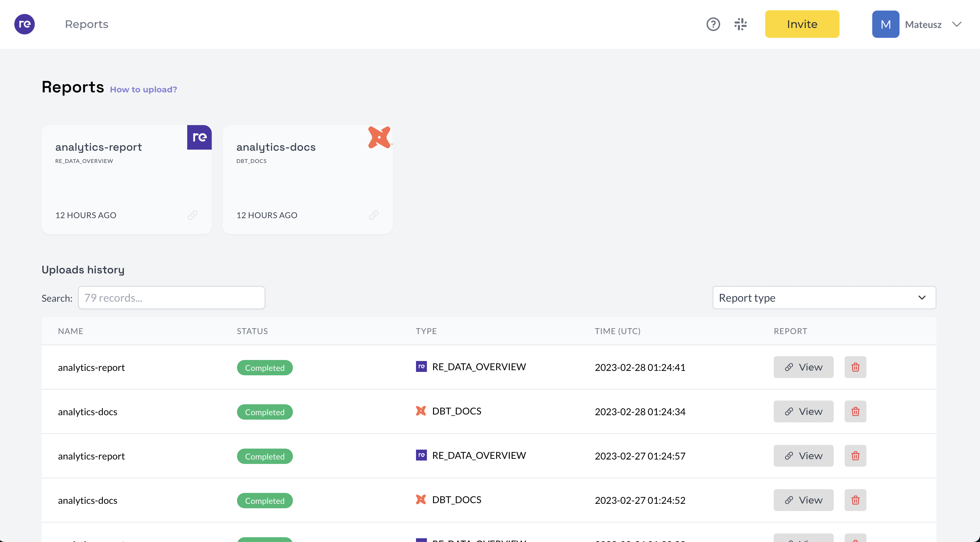Click the NAME column header
The height and width of the screenshot is (542, 980).
tap(70, 331)
